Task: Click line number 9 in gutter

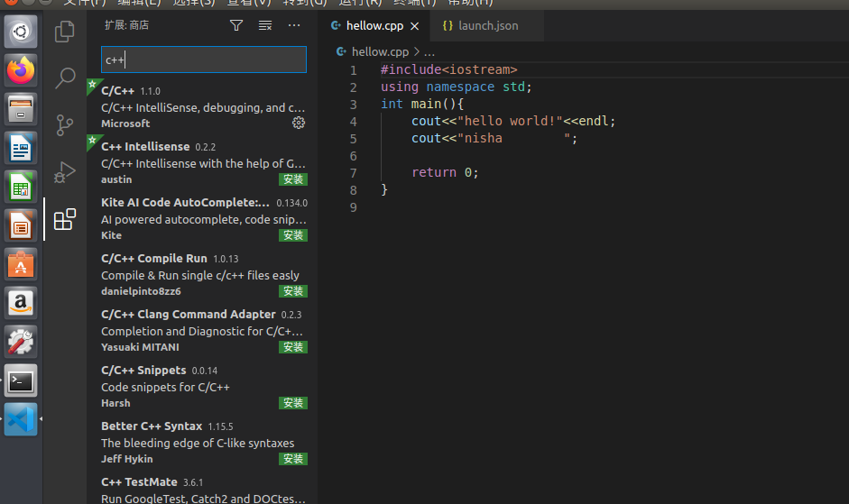Action: pos(353,207)
